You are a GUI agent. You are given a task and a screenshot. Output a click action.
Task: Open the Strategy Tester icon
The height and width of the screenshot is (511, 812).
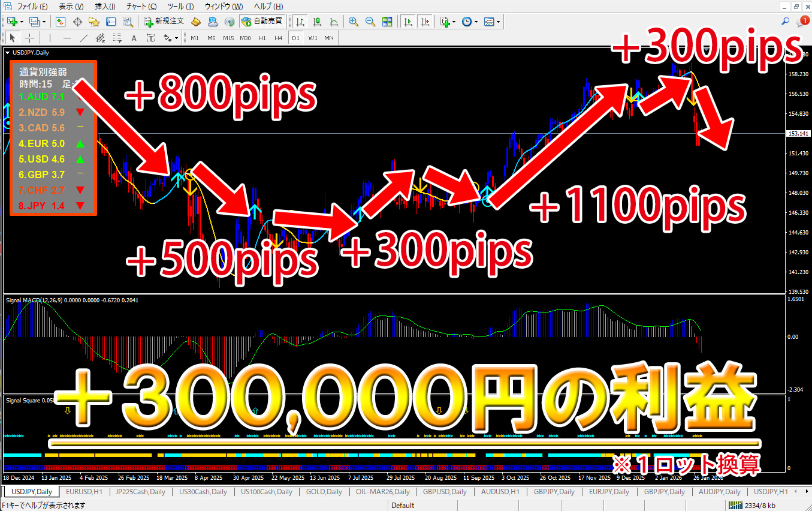click(x=128, y=22)
